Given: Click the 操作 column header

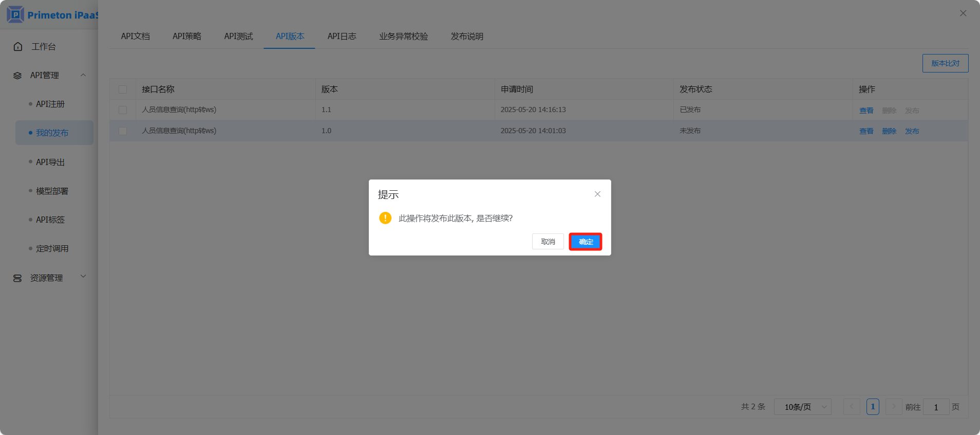Looking at the screenshot, I should pyautogui.click(x=867, y=89).
